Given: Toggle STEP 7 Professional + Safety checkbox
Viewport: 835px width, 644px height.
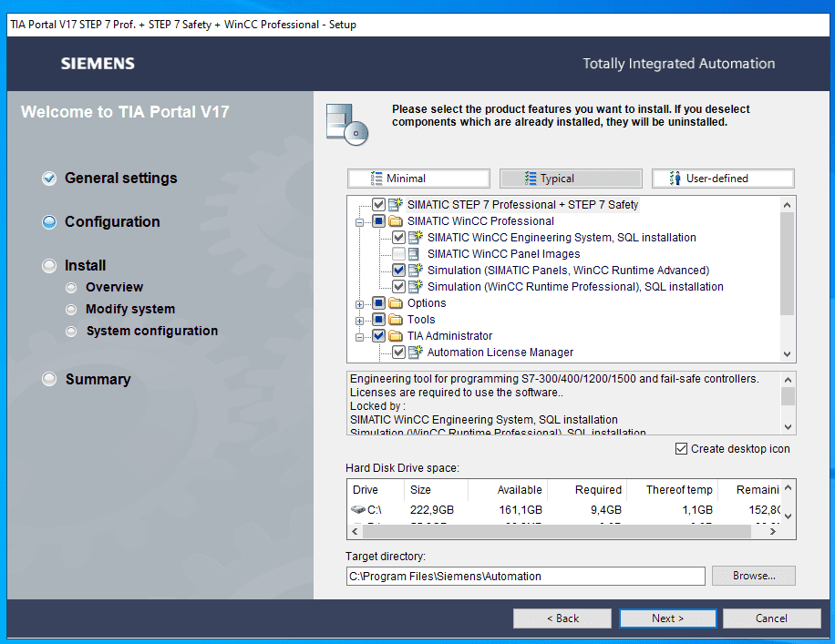Looking at the screenshot, I should point(378,204).
